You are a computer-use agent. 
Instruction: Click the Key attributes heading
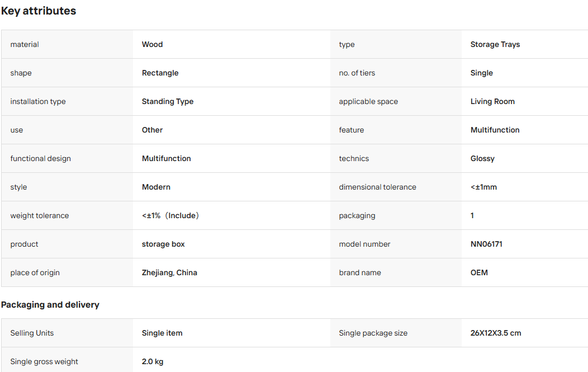(39, 11)
